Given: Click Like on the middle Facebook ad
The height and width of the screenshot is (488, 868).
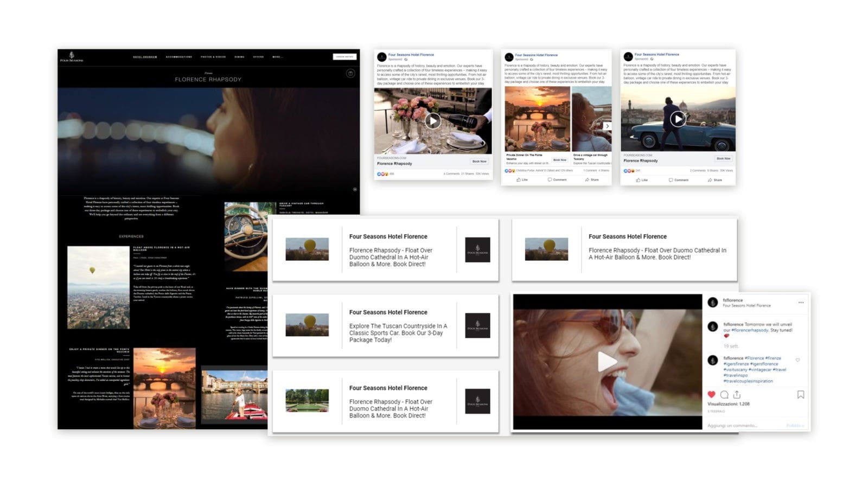Looking at the screenshot, I should pos(522,179).
